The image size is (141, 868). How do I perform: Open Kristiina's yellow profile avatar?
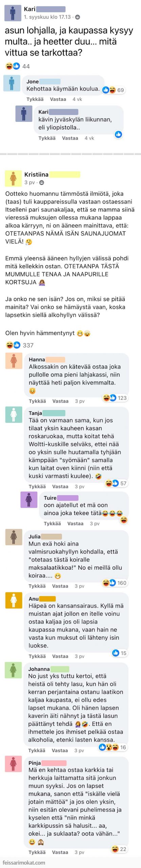[13, 178]
